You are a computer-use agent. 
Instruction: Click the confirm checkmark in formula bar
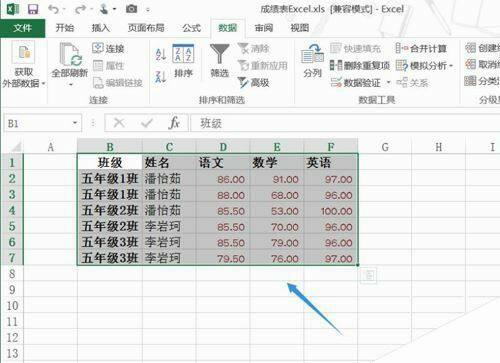pos(147,124)
